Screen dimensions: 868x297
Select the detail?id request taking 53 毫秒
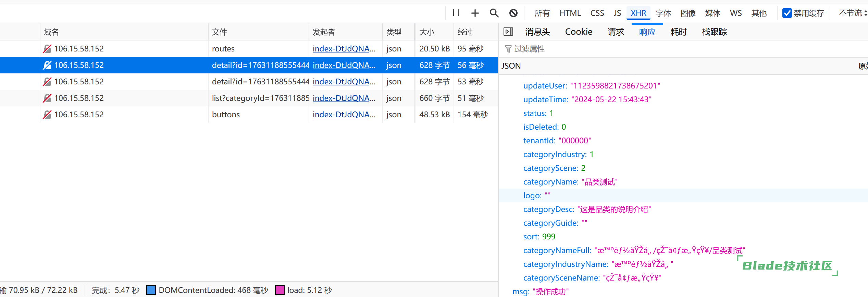(260, 82)
